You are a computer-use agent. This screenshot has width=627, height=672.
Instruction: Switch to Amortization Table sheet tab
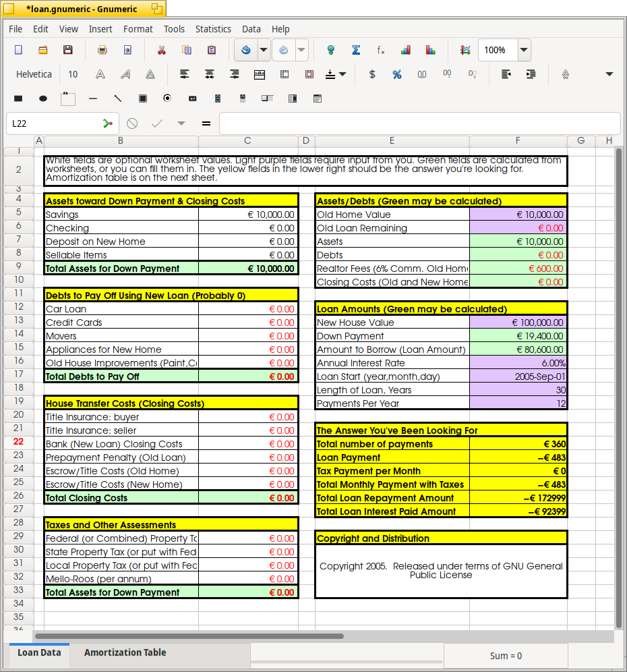point(125,652)
